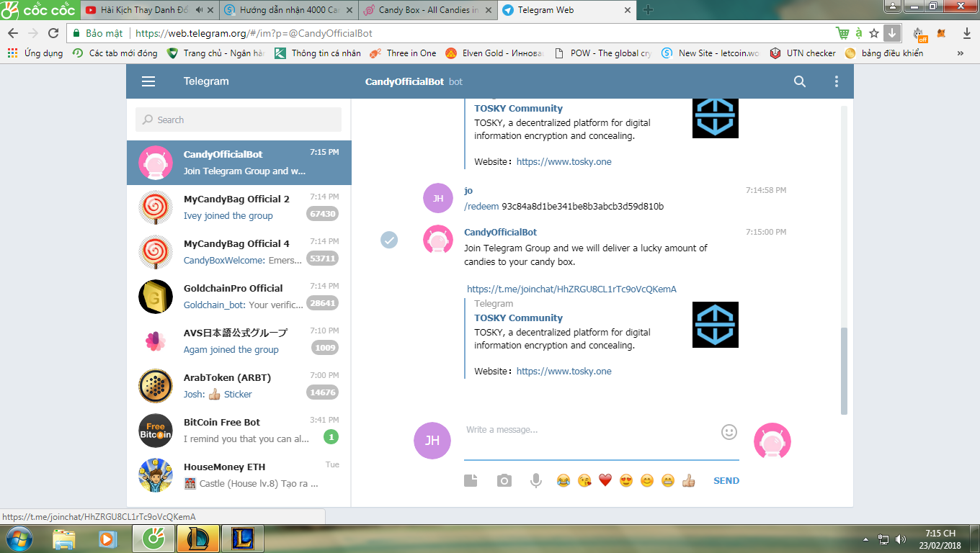Open the Ứng dụng apps bookmark
Screen dimensions: 980x553
35,53
